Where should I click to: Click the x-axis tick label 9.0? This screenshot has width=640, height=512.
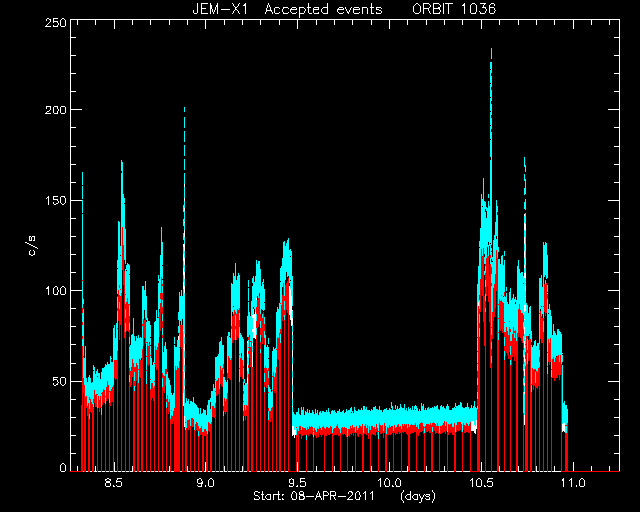pyautogui.click(x=205, y=483)
